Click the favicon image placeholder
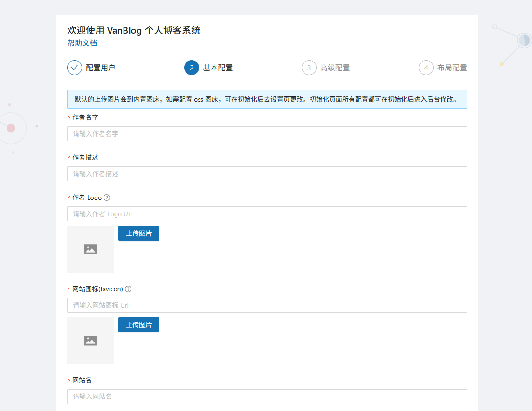Image resolution: width=532 pixels, height=411 pixels. pyautogui.click(x=90, y=341)
